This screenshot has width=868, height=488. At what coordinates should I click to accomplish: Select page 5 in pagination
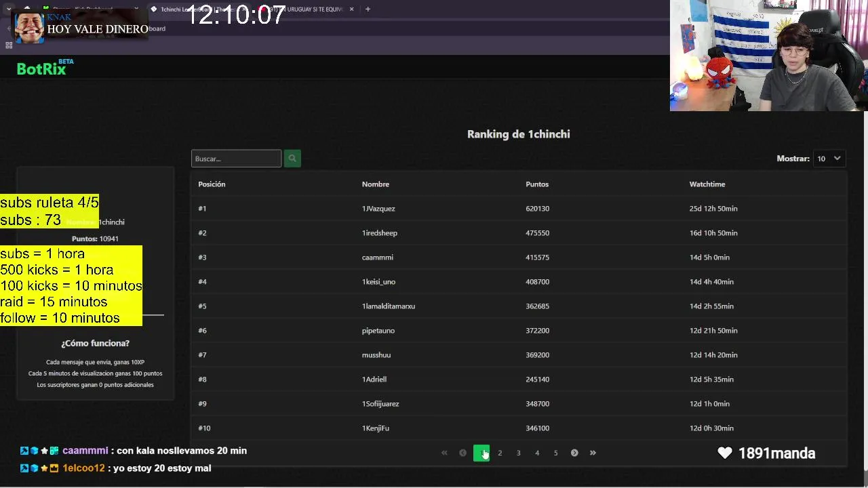[555, 453]
